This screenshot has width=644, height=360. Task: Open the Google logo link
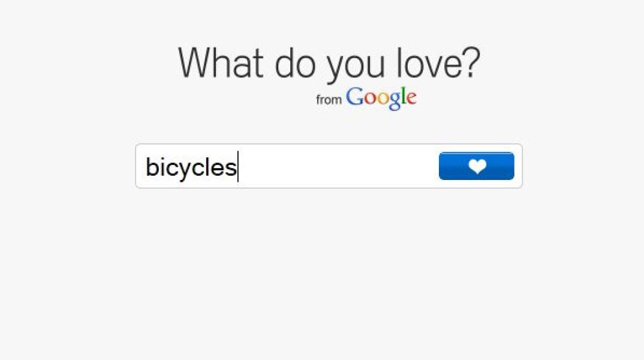point(381,98)
